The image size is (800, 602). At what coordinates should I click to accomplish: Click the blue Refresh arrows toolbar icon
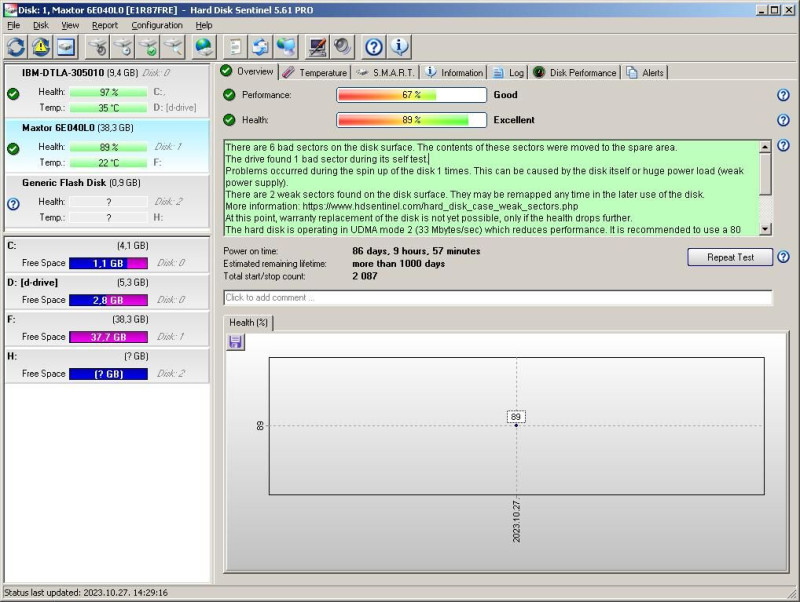pos(16,47)
